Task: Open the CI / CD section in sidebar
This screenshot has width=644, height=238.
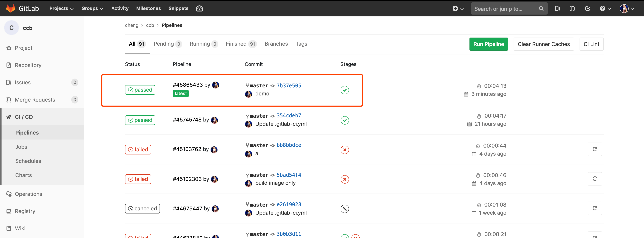Action: click(24, 117)
